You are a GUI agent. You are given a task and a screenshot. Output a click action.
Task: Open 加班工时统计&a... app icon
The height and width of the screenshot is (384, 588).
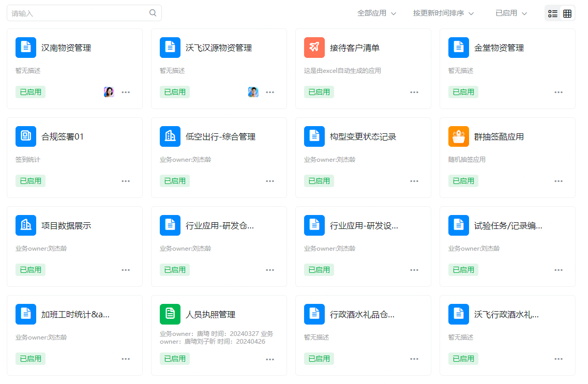[26, 314]
